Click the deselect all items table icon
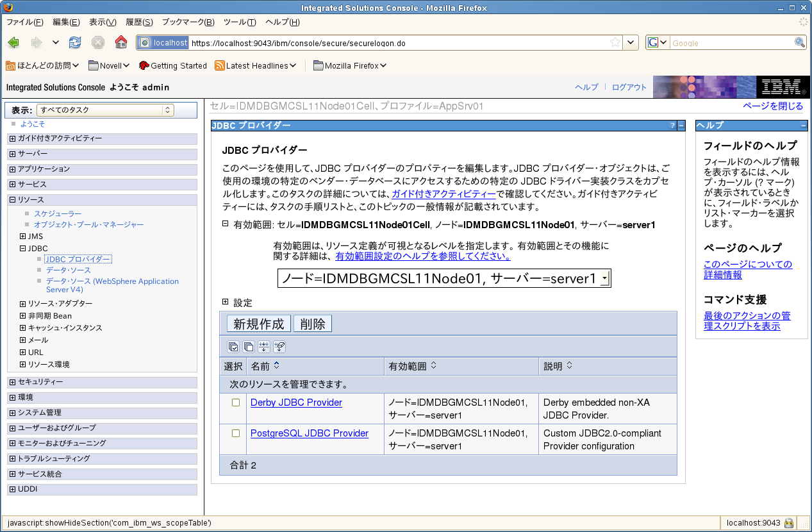This screenshot has width=812, height=532. click(x=249, y=347)
